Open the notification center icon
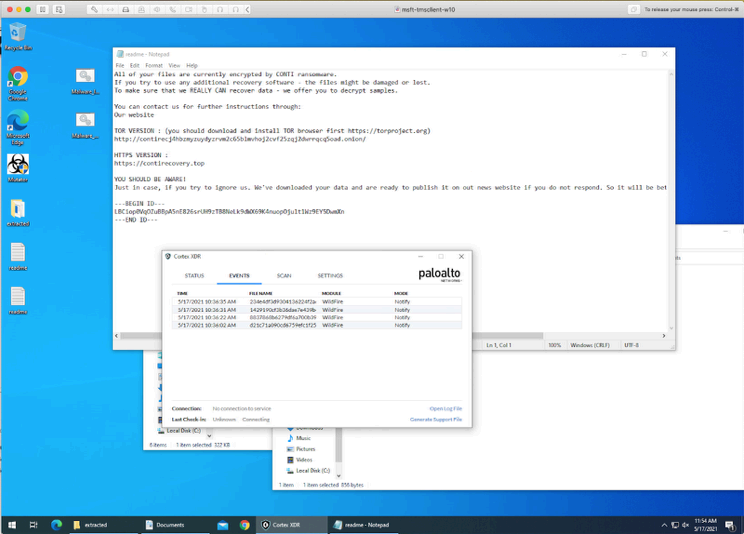744x534 pixels. pos(729,525)
